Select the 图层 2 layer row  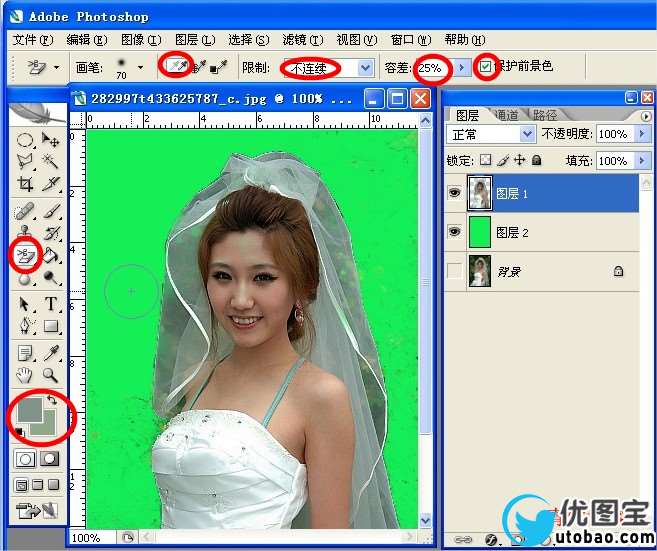pos(541,232)
